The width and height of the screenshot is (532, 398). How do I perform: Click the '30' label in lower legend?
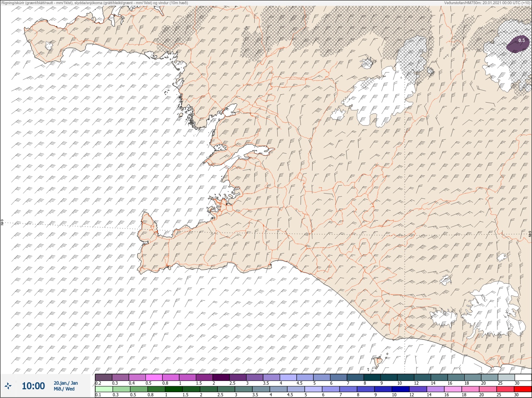pos(517,395)
